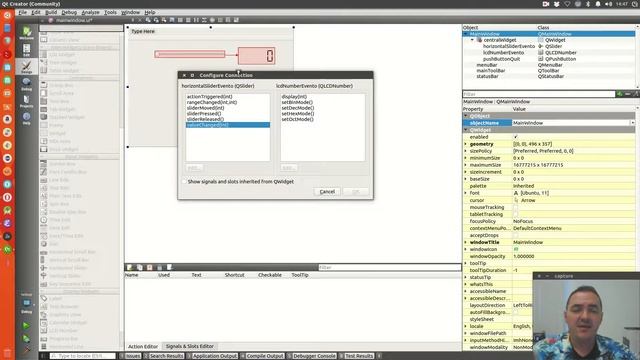
Task: Toggle Show signals and slots inherited from QWidget
Action: click(184, 182)
